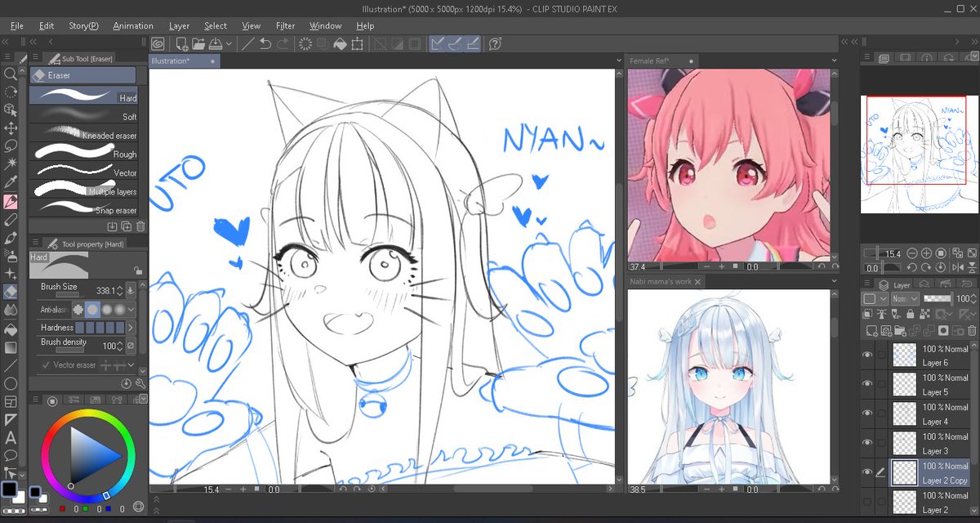Create a new canvas from command bar
The width and height of the screenshot is (980, 523).
[x=181, y=44]
